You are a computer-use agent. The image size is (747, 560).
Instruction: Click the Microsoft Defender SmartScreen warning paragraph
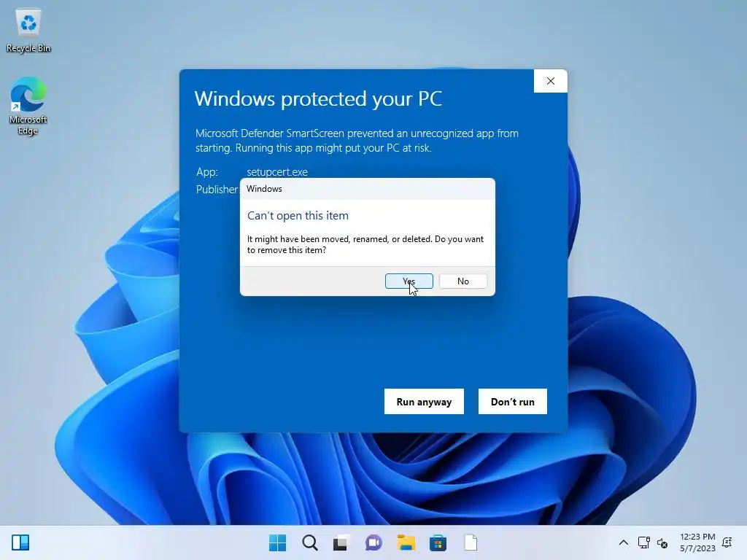[x=357, y=141]
